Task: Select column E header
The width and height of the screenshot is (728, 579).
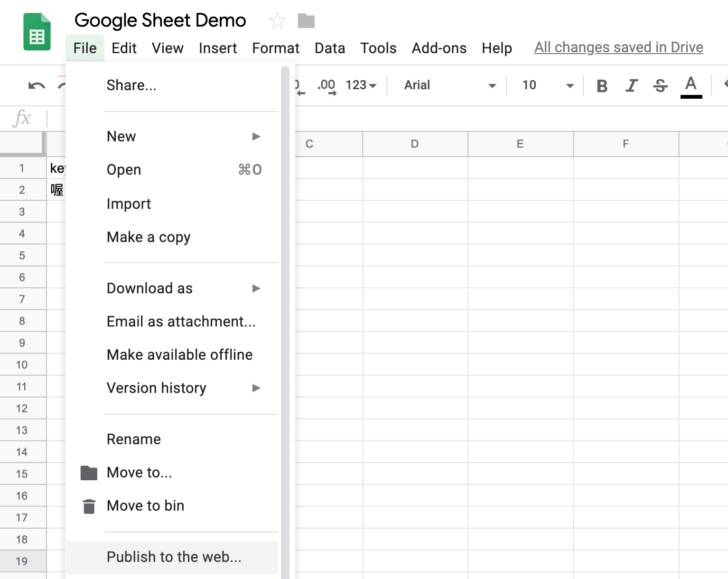Action: [x=521, y=144]
